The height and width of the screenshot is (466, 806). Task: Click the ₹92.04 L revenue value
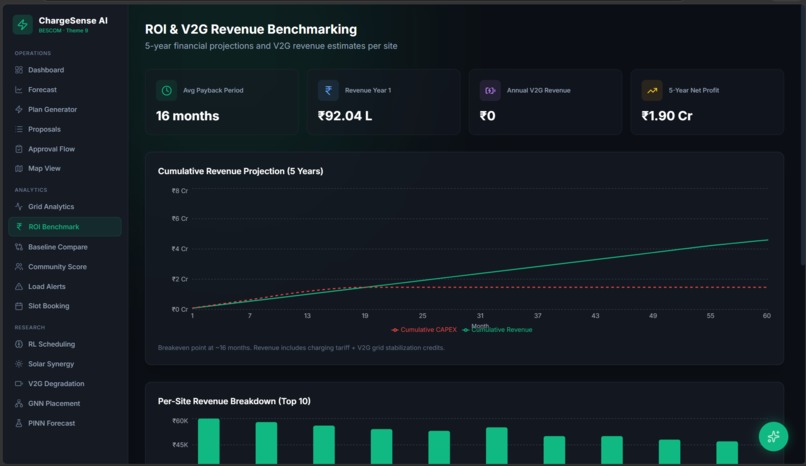click(x=345, y=116)
